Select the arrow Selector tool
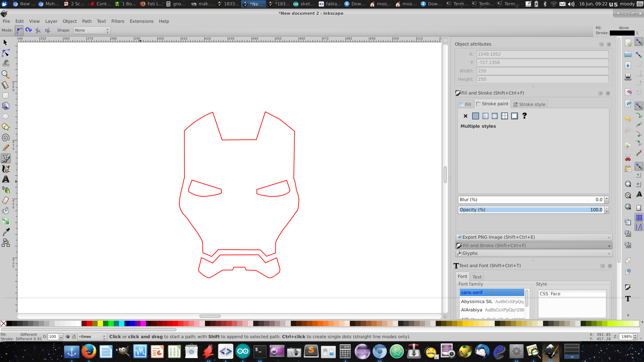This screenshot has width=644, height=362. click(x=5, y=42)
